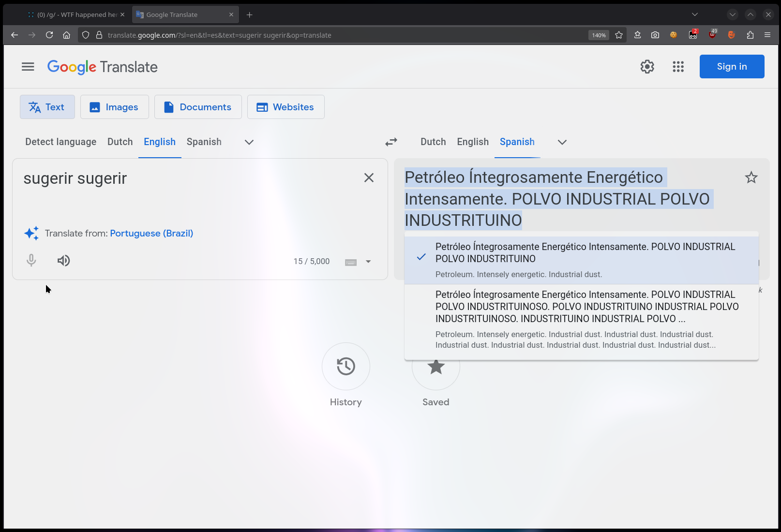This screenshot has height=532, width=781.
Task: Take a screenshot with the camera icon
Action: [x=655, y=35]
